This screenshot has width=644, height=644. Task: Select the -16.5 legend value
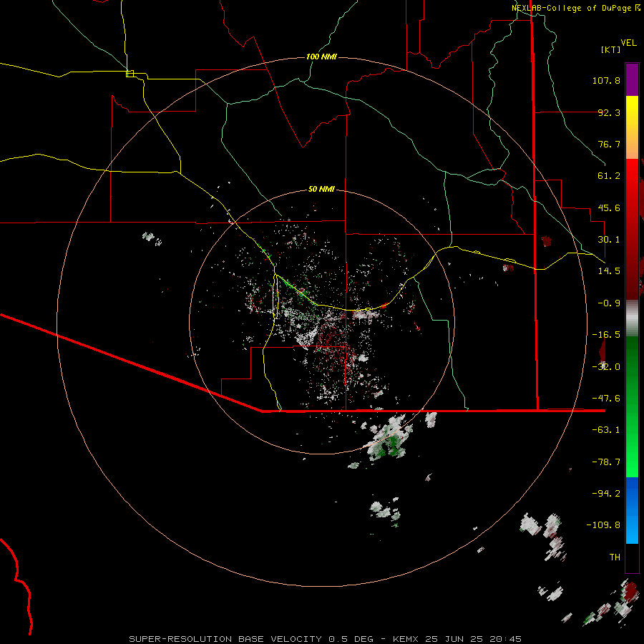click(606, 335)
